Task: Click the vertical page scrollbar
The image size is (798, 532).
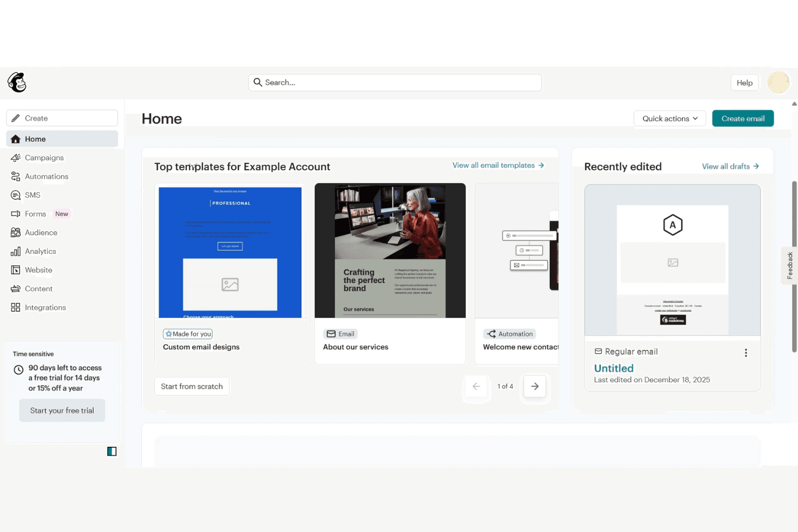Action: 794,267
